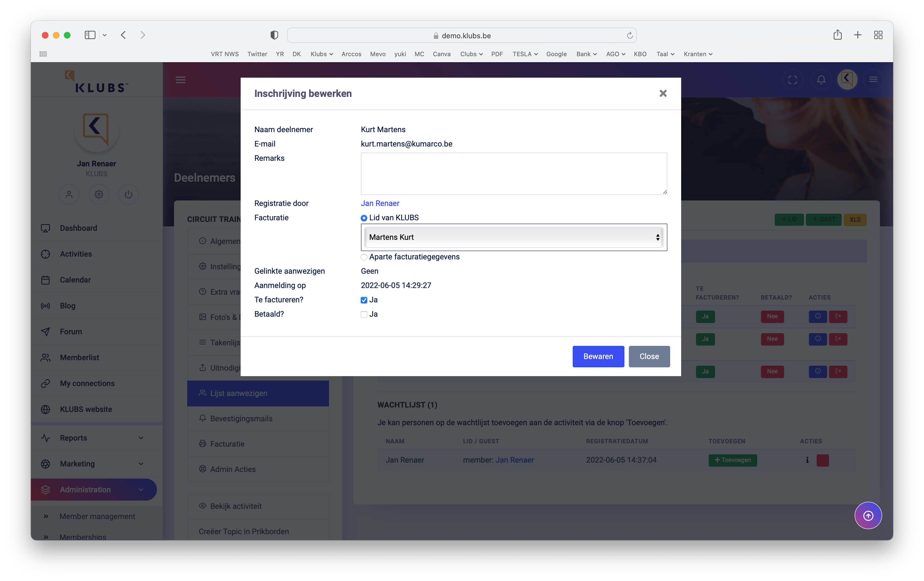
Task: Click the notifications bell icon
Action: (x=821, y=79)
